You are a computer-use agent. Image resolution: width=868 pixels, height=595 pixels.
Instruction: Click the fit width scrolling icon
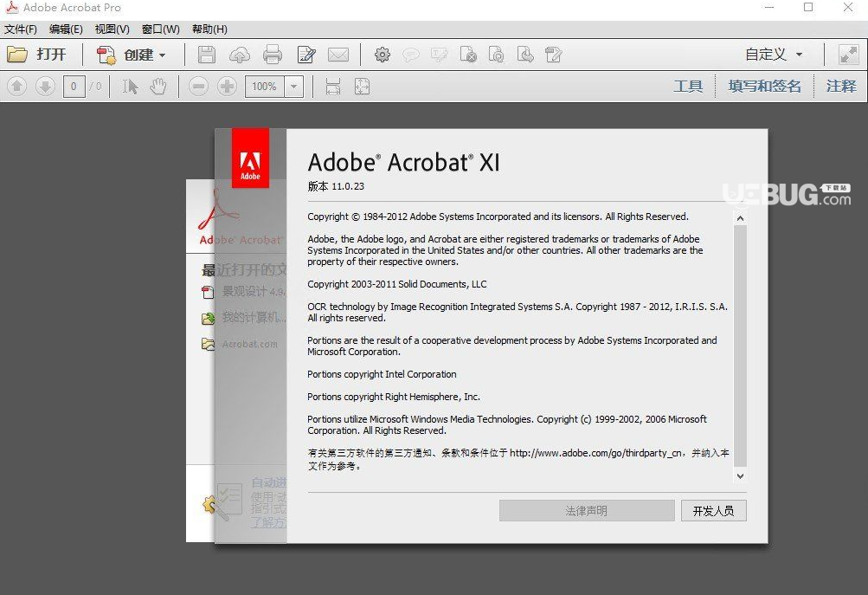332,87
